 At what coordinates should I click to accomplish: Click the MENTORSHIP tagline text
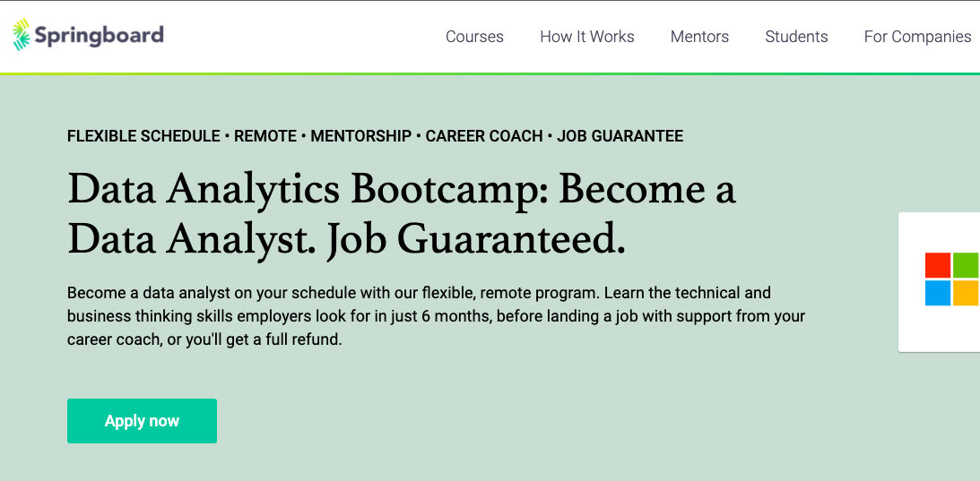tap(361, 135)
